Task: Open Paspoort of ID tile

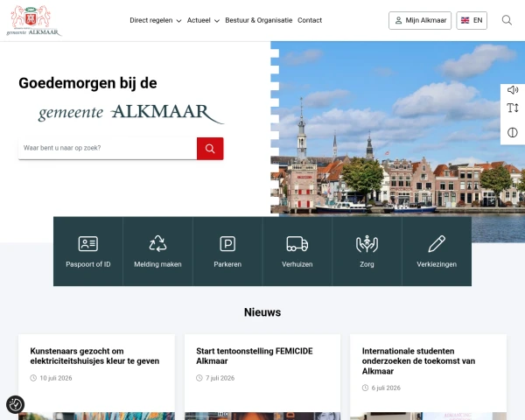Action: pos(88,251)
